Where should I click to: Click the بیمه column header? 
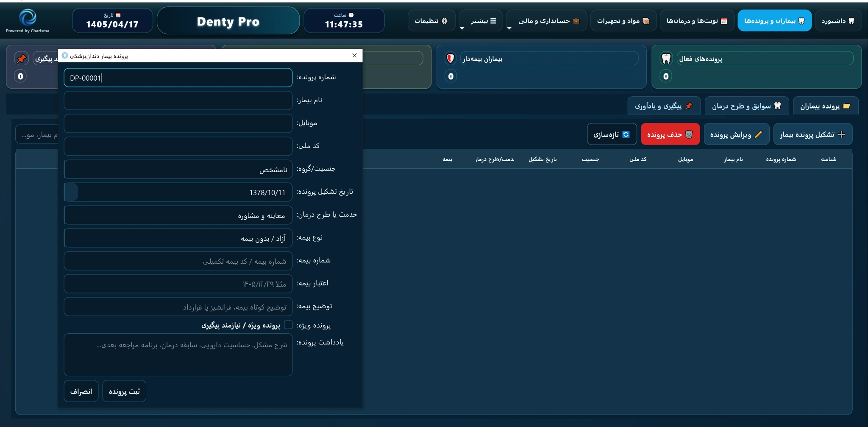click(447, 159)
